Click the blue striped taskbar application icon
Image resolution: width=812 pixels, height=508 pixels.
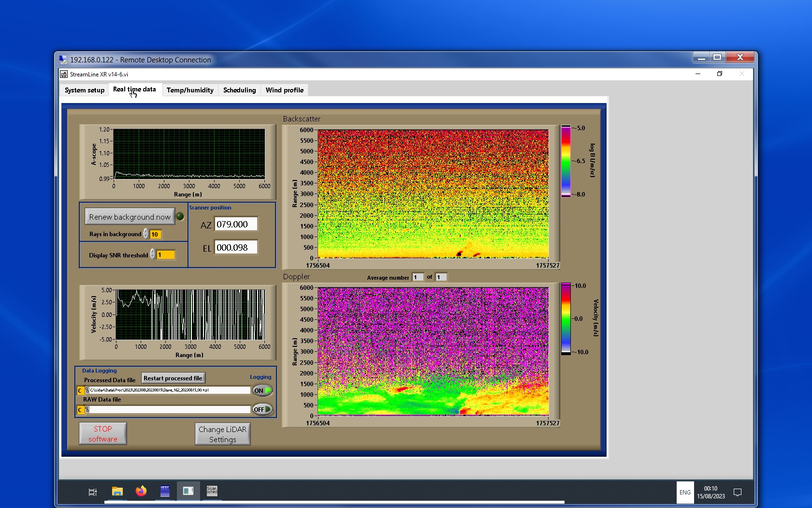pyautogui.click(x=165, y=491)
